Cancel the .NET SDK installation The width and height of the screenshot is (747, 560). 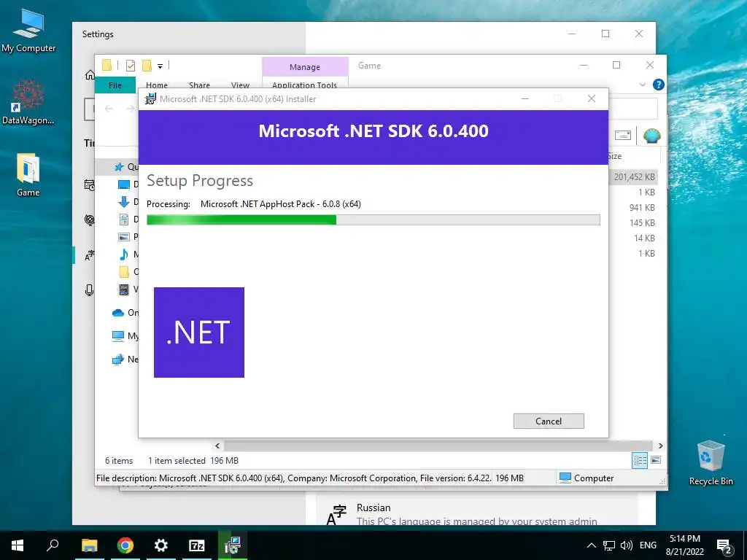point(549,421)
